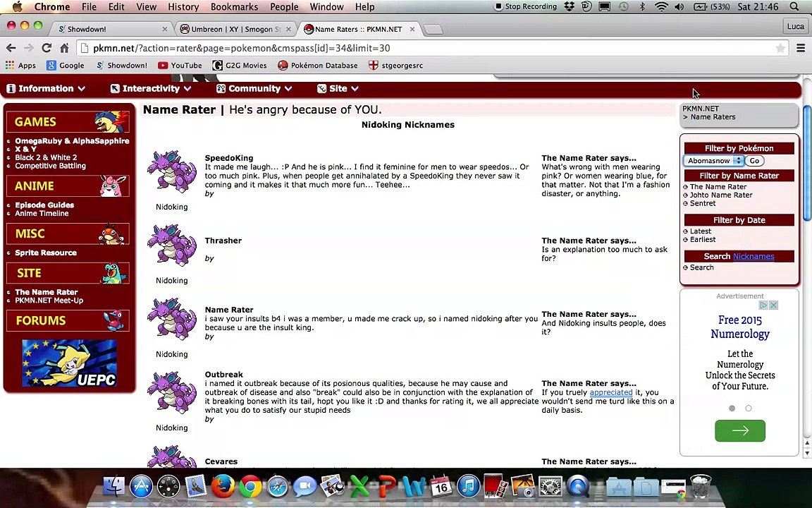Open OmegaRuby & AlphaSapphire games page
This screenshot has width=812, height=508.
point(72,141)
